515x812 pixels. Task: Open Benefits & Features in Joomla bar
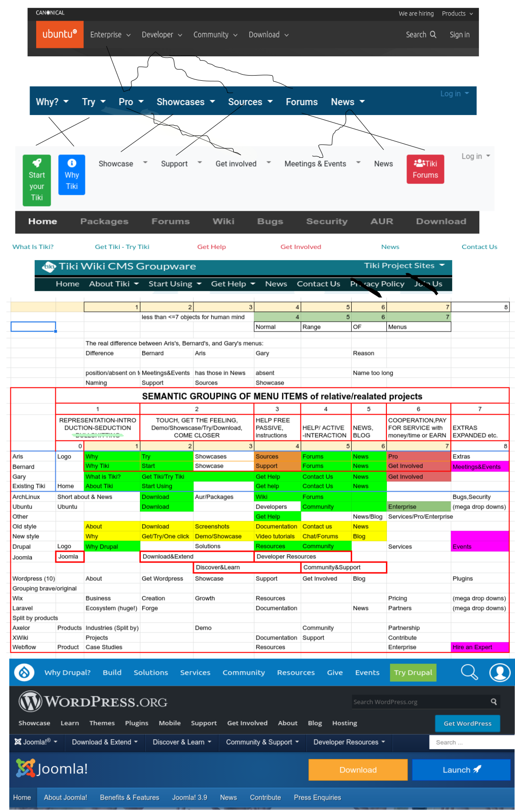130,797
